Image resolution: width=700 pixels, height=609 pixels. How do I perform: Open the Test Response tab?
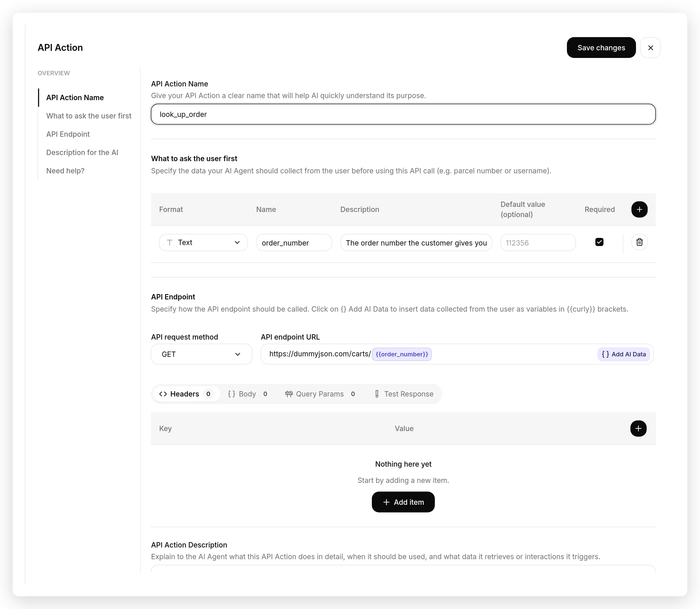[x=404, y=394]
